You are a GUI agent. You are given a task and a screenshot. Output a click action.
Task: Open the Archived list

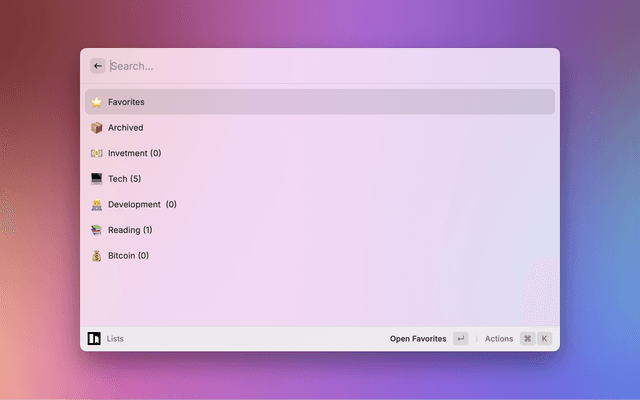125,128
